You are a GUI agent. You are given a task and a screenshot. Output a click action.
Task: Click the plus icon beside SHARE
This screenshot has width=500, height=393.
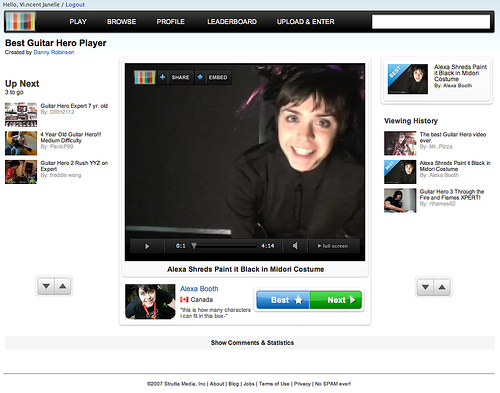pos(162,77)
